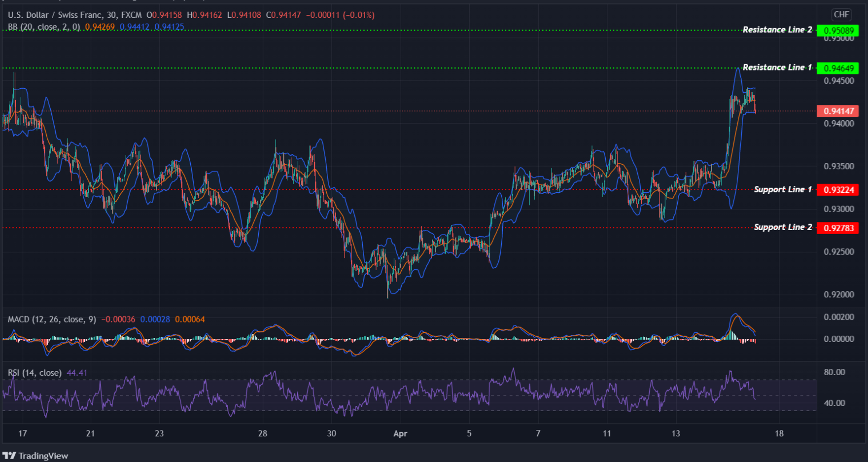Click the Support Line 1 label 0.93224

(838, 190)
